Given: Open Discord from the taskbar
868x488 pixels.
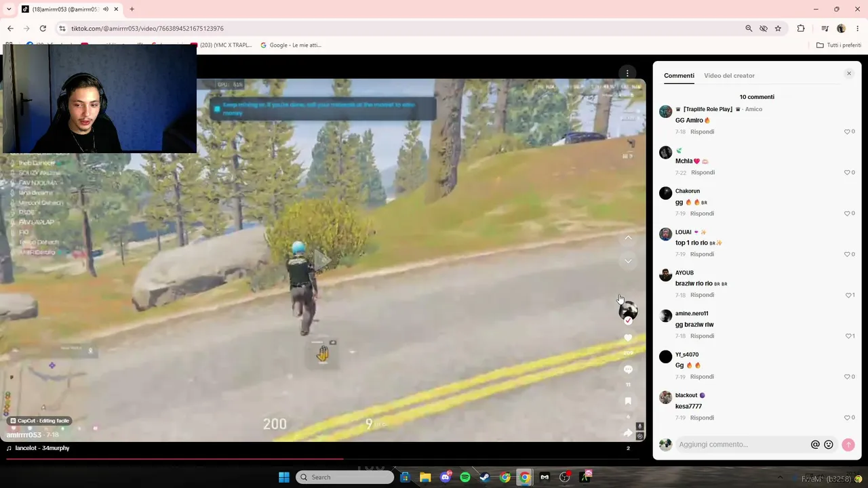Looking at the screenshot, I should click(x=446, y=477).
